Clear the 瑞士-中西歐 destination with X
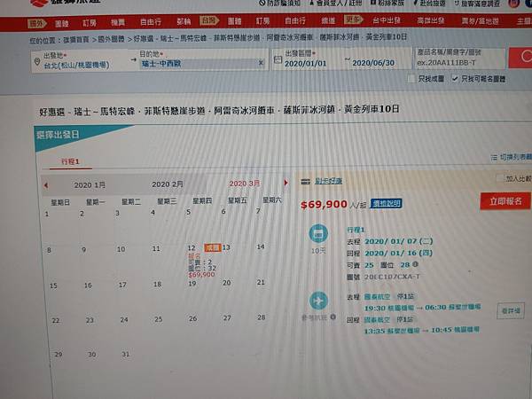Image resolution: width=532 pixels, height=399 pixels. click(261, 63)
